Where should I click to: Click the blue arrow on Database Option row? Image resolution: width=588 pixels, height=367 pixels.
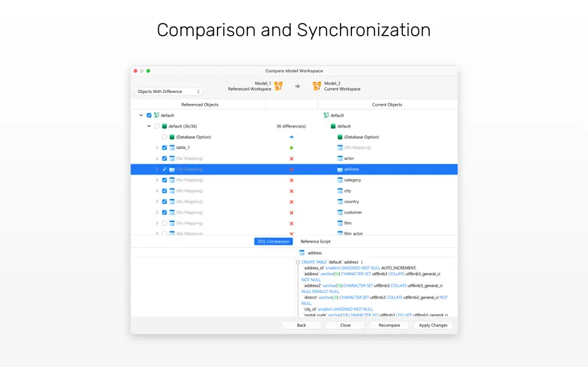coord(291,137)
